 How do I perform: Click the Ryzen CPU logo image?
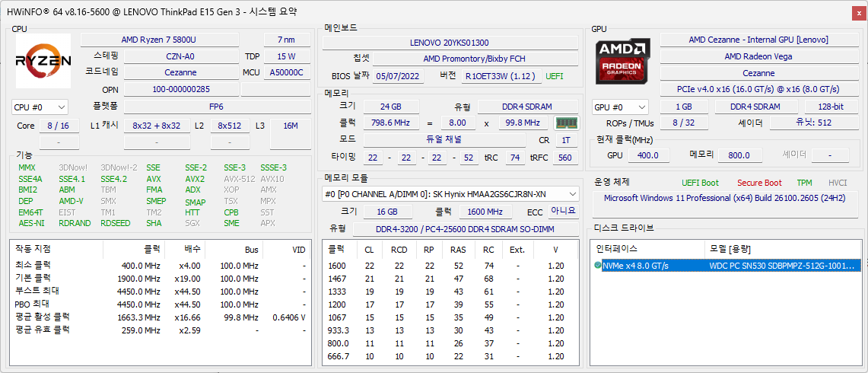pos(43,61)
